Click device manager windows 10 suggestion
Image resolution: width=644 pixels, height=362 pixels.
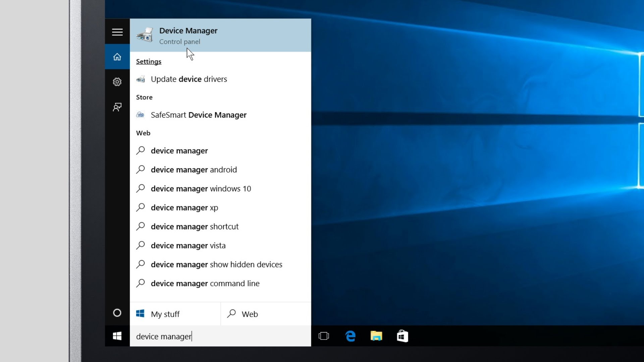click(x=201, y=188)
